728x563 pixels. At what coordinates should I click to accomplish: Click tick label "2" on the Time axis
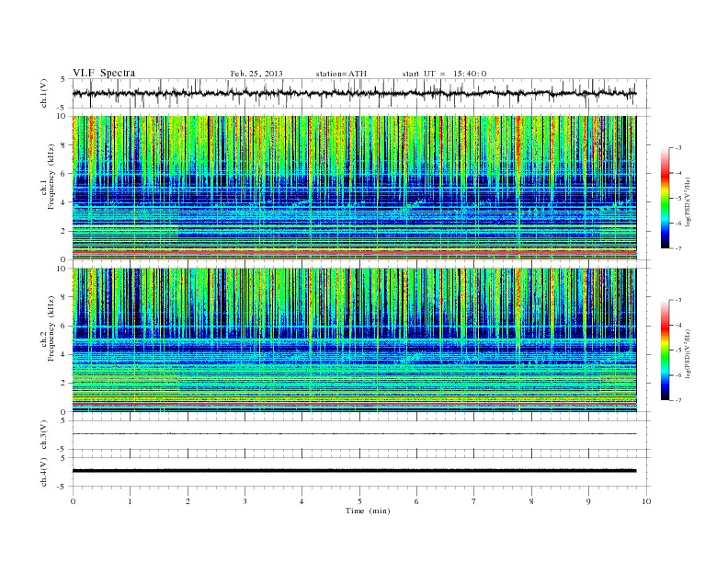[188, 501]
